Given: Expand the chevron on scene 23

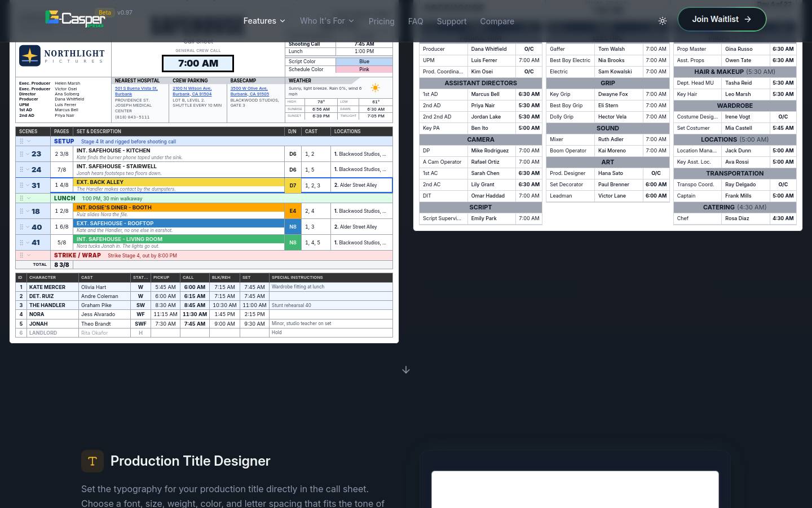Looking at the screenshot, I should tap(28, 154).
